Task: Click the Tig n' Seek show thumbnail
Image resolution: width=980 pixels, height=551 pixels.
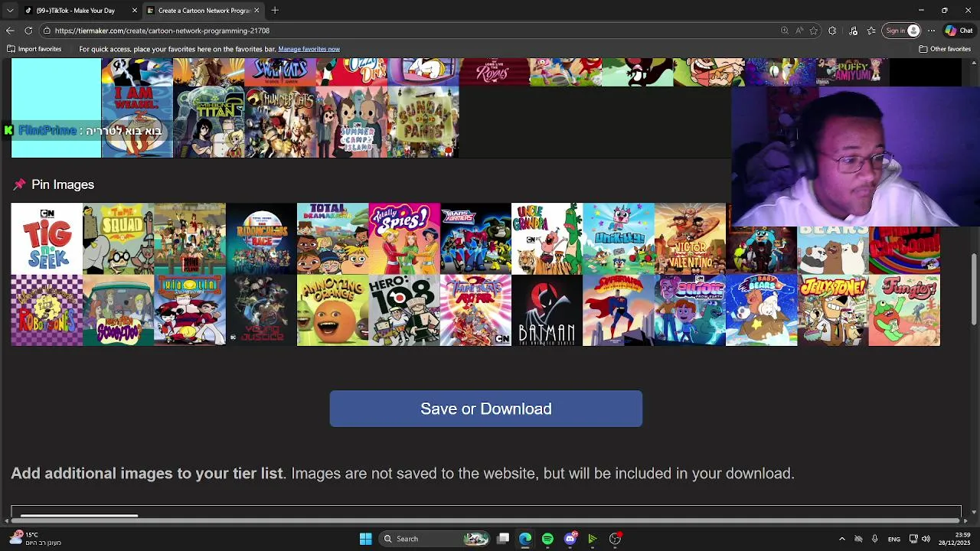Action: [47, 238]
